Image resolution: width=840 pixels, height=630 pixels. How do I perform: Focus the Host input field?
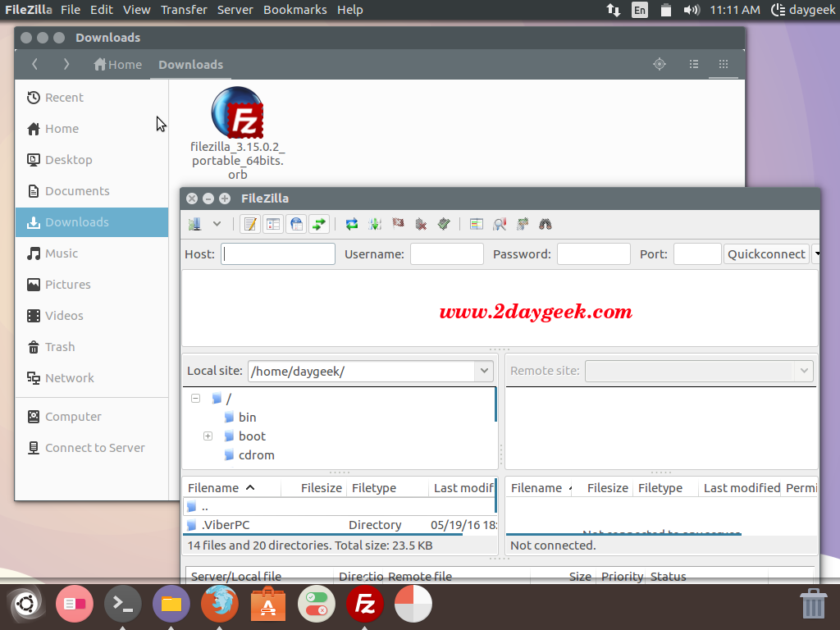click(x=278, y=254)
